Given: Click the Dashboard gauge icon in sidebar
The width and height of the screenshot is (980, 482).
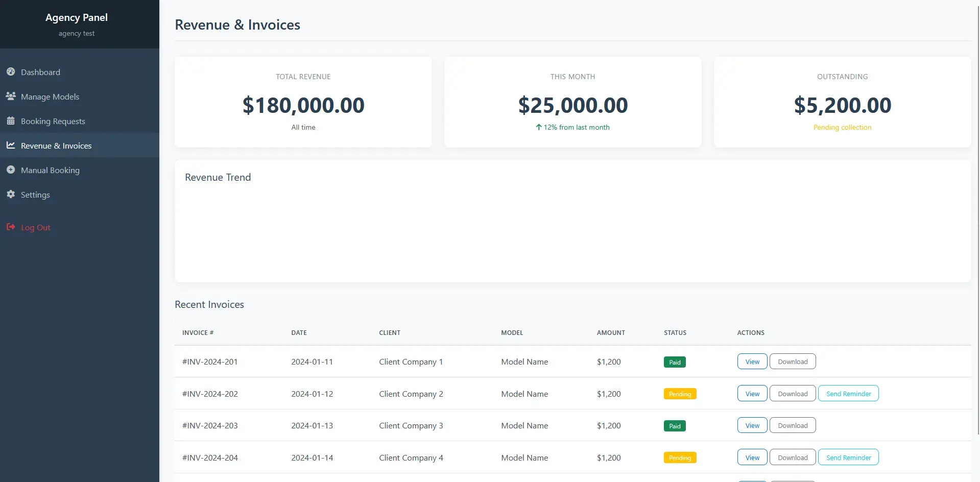Looking at the screenshot, I should click(x=11, y=72).
